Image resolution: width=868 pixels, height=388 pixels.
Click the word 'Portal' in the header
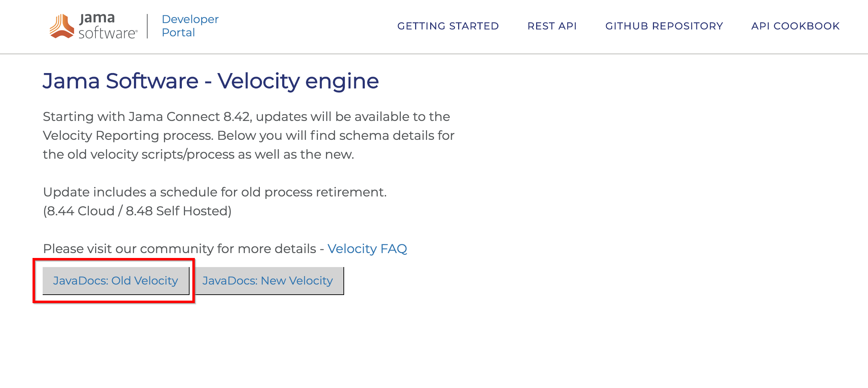point(178,33)
